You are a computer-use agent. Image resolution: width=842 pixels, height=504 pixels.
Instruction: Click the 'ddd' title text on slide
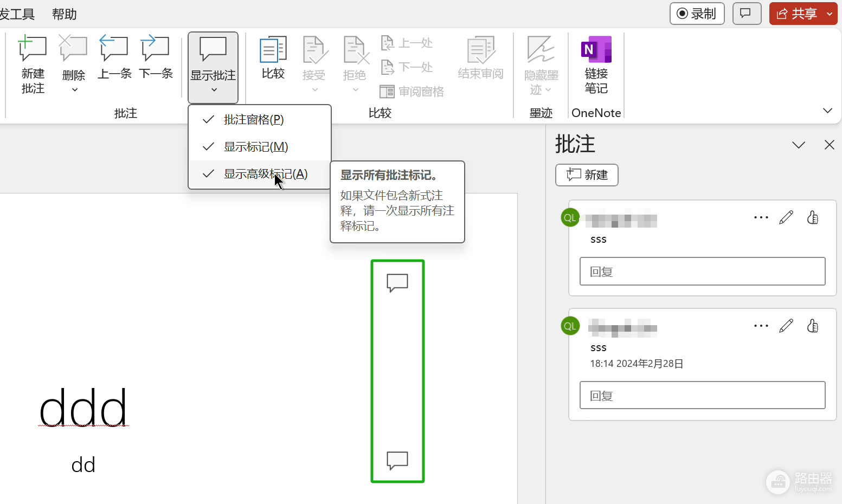[x=83, y=408]
